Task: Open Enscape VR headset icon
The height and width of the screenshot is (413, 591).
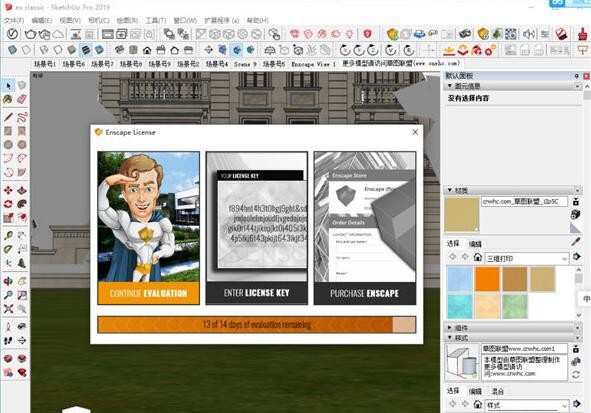Action: click(465, 34)
